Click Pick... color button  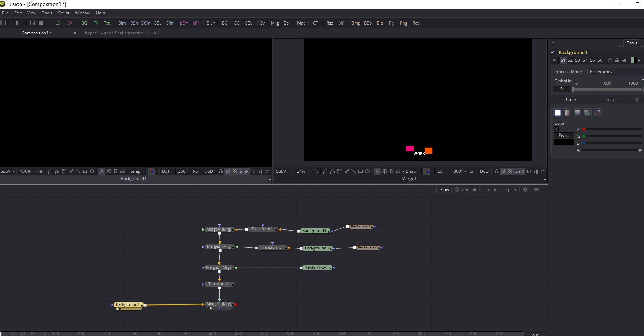coord(564,135)
